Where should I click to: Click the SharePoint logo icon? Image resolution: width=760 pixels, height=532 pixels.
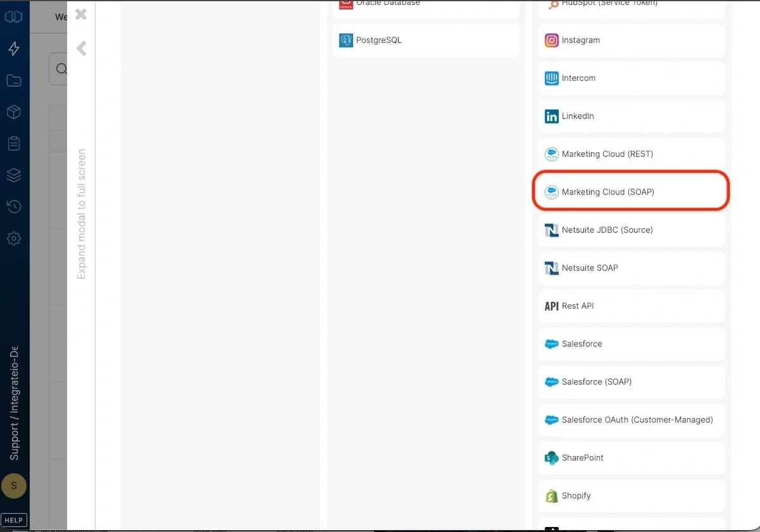[552, 459]
